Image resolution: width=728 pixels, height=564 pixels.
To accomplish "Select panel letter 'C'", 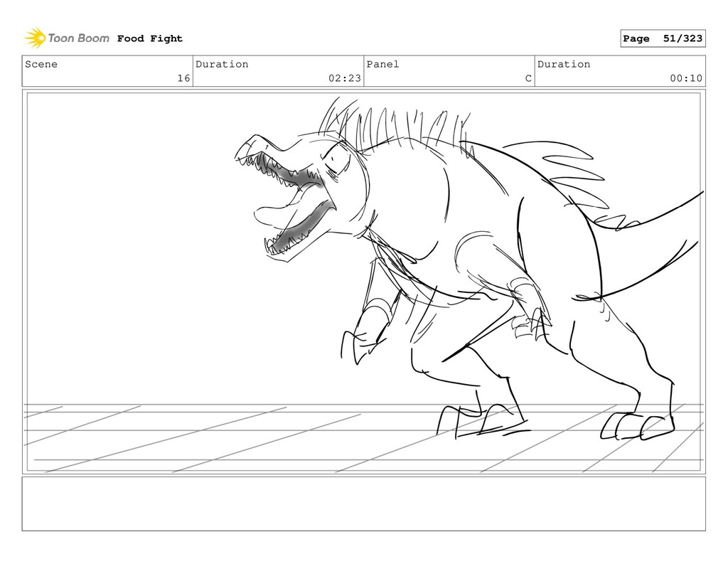I will coord(528,78).
